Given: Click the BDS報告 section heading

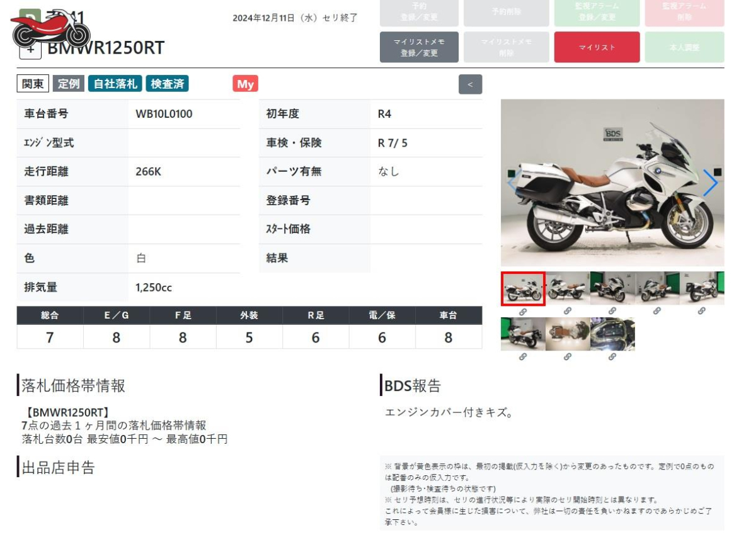Looking at the screenshot, I should pos(413,385).
